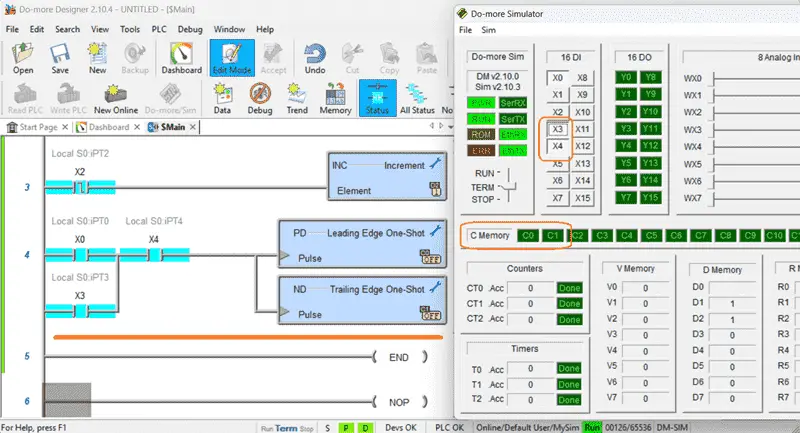This screenshot has height=433, width=800.
Task: Click T2 Done indicator button
Action: pyautogui.click(x=569, y=400)
